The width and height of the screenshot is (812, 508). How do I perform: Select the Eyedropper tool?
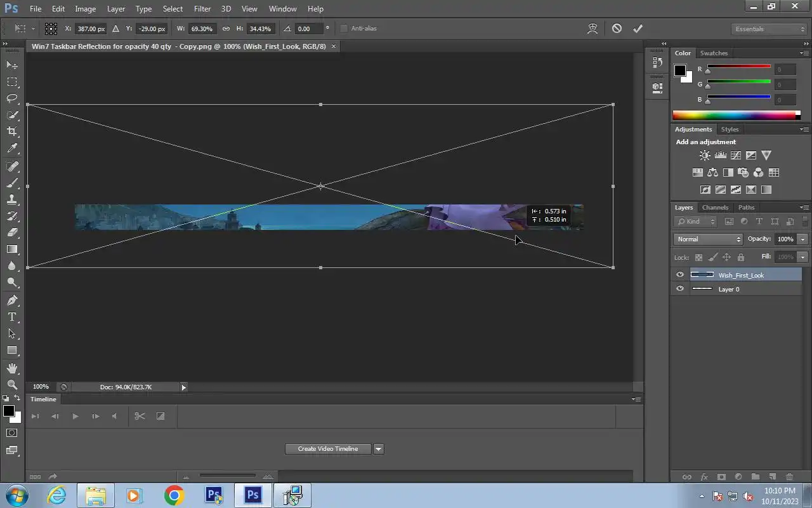(x=12, y=149)
